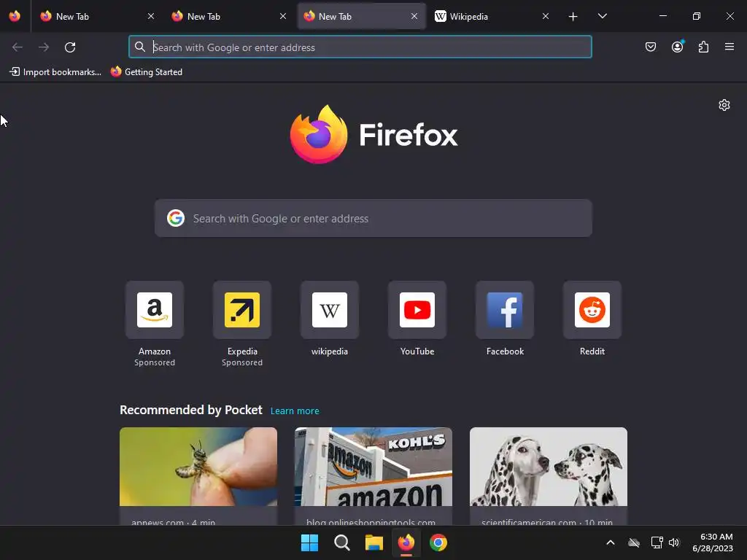This screenshot has height=560, width=747.
Task: Close the Wikipedia tab
Action: 546,16
